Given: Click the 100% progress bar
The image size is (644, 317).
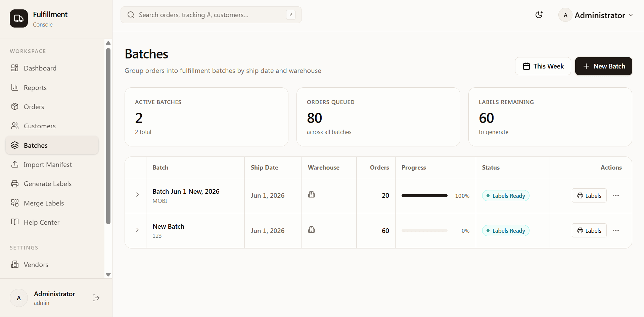Looking at the screenshot, I should (x=424, y=195).
